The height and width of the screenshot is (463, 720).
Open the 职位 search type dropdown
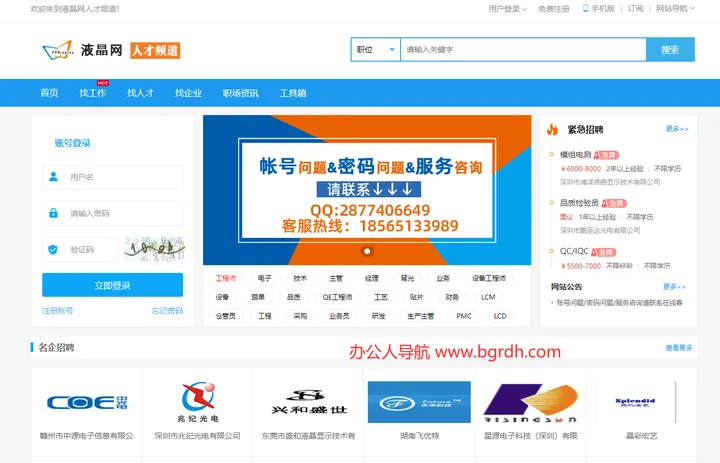click(376, 50)
